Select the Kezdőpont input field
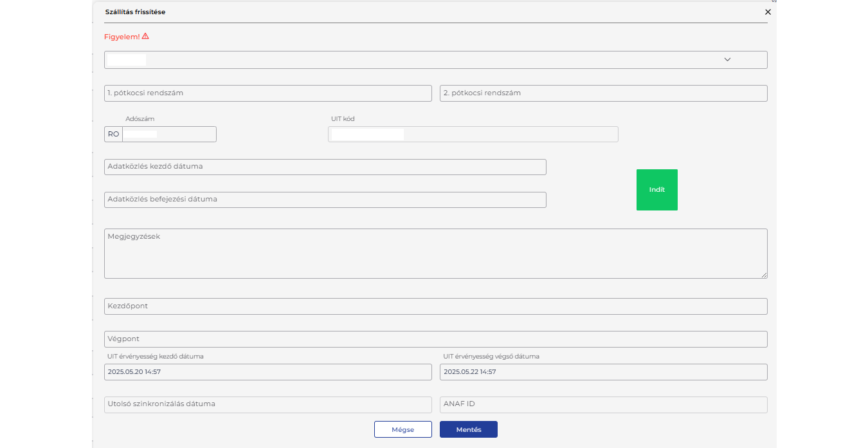The width and height of the screenshot is (868, 448). (435, 306)
